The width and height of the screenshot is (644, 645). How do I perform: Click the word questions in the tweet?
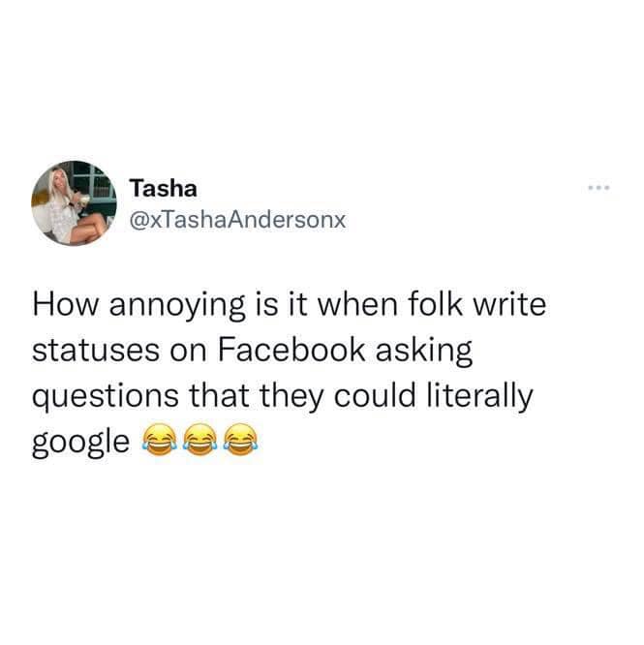click(106, 397)
